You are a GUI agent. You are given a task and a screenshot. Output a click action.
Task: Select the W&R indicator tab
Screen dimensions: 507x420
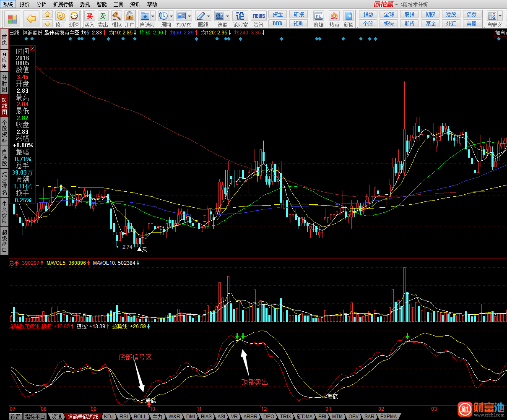pos(174,417)
